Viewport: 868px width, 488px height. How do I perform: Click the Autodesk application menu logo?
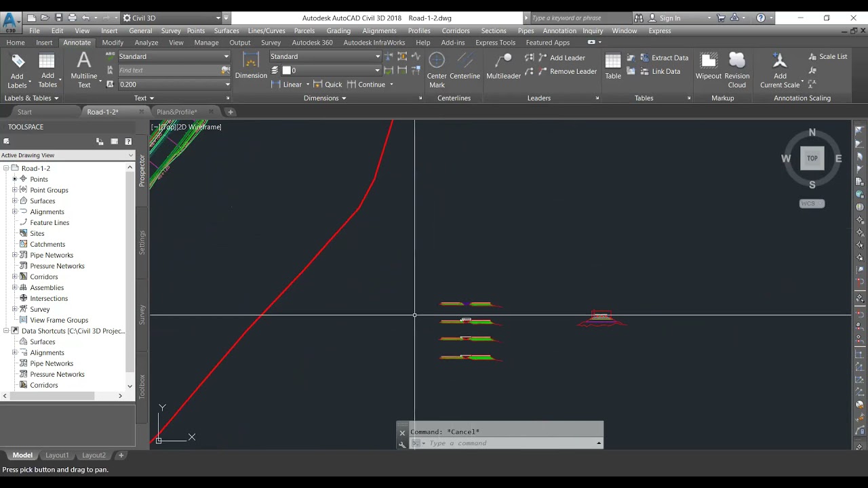coord(10,22)
